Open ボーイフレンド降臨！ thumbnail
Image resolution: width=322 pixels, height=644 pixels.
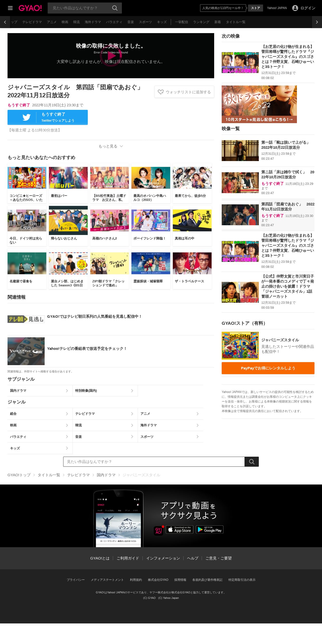[x=151, y=220]
